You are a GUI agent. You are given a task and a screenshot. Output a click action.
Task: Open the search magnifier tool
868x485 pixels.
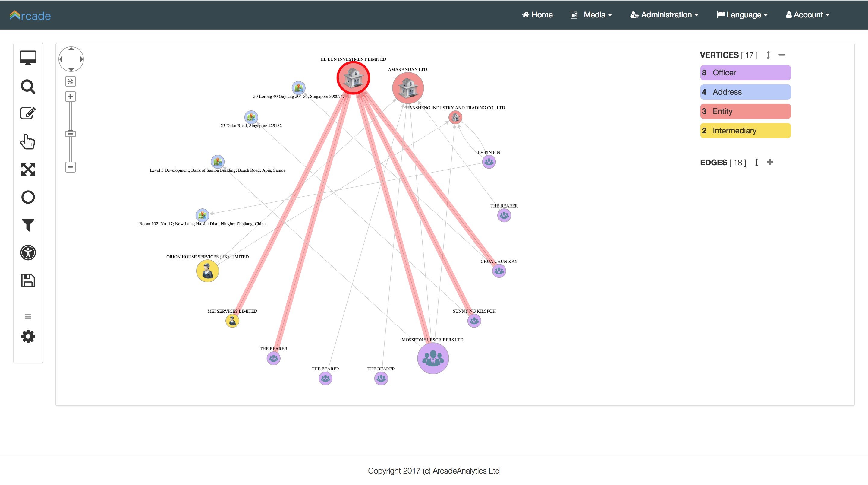[x=28, y=87]
